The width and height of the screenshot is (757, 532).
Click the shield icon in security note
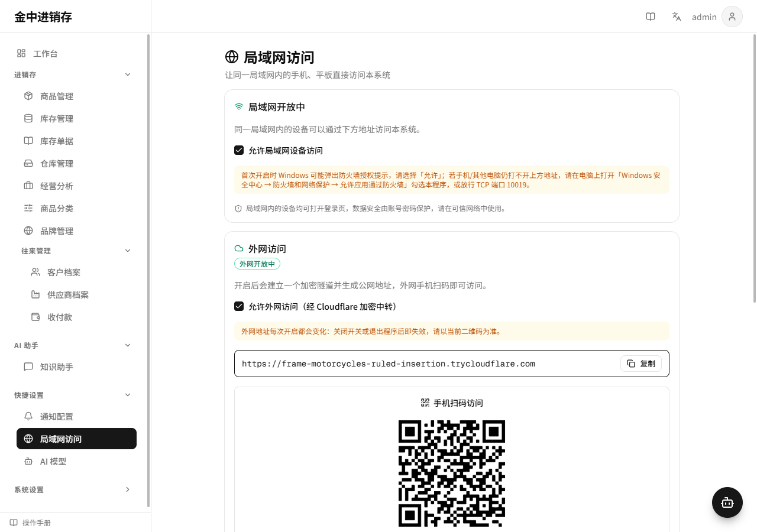tap(238, 209)
